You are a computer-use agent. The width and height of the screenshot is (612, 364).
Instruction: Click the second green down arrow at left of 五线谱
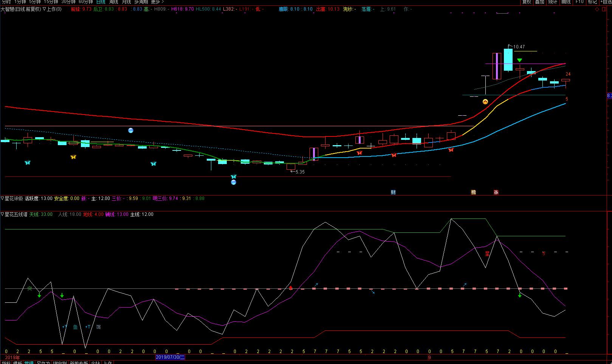pos(62,295)
